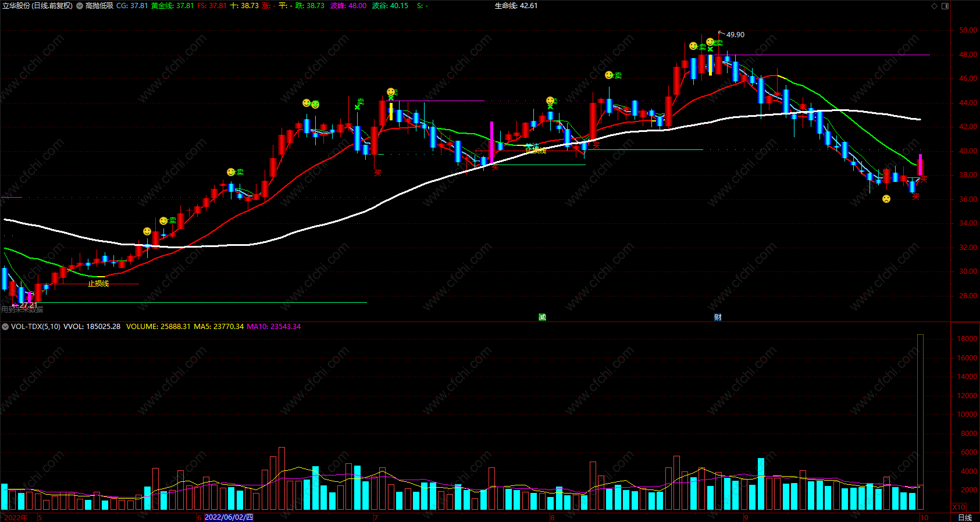
Task: Click the 27.21 low price label
Action: tap(28, 305)
